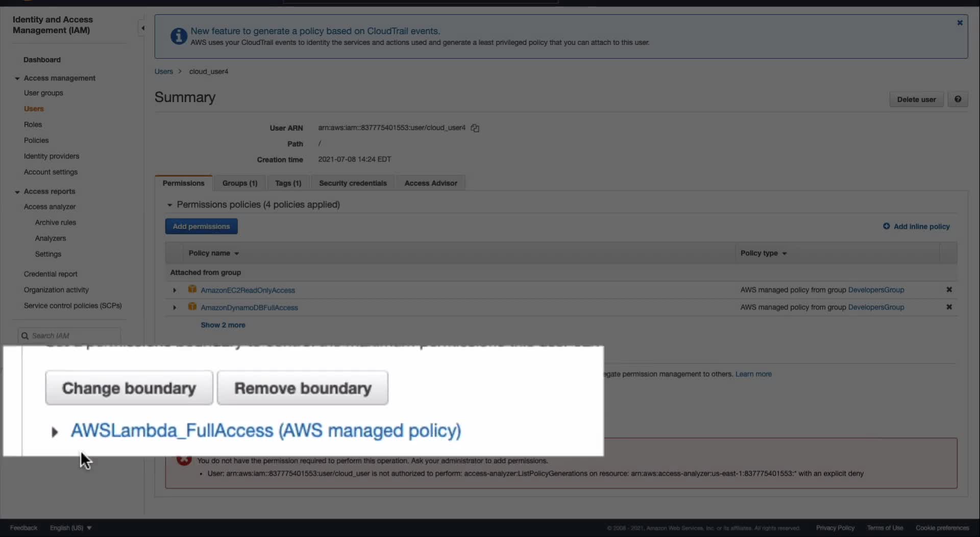Viewport: 980px width, 537px height.
Task: Expand the AmazonEC2ReadOnlyAccess policy row
Action: (175, 290)
